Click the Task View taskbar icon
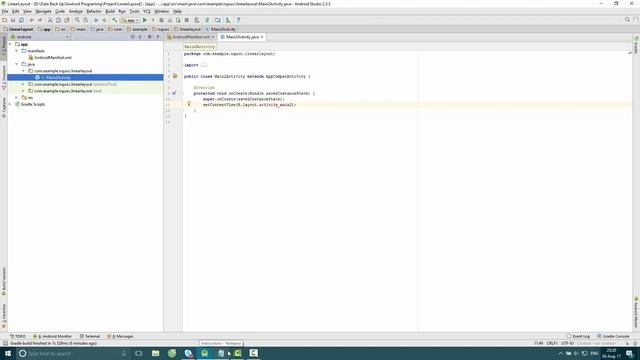 tap(139, 353)
